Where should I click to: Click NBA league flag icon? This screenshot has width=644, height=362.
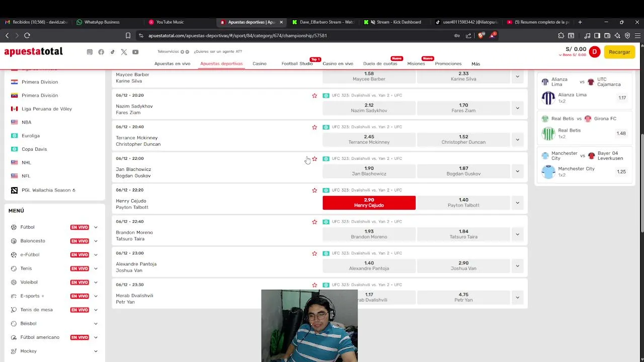pyautogui.click(x=14, y=122)
